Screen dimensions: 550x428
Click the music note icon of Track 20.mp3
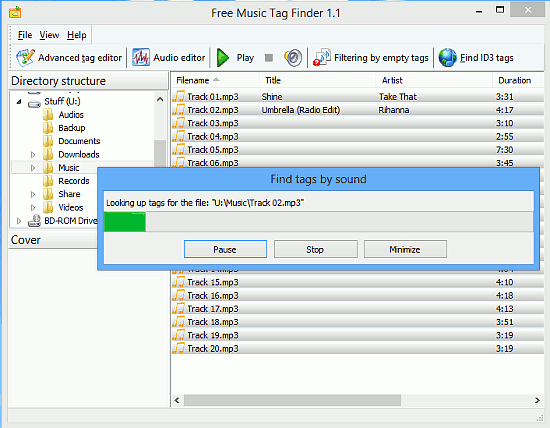(x=179, y=348)
